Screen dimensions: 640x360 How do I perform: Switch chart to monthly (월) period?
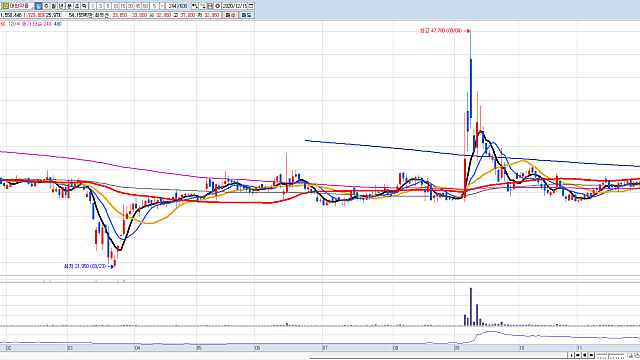coord(53,6)
